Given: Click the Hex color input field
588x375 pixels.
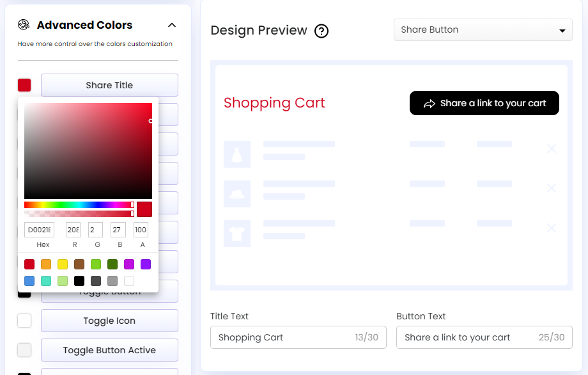Looking at the screenshot, I should tap(39, 230).
